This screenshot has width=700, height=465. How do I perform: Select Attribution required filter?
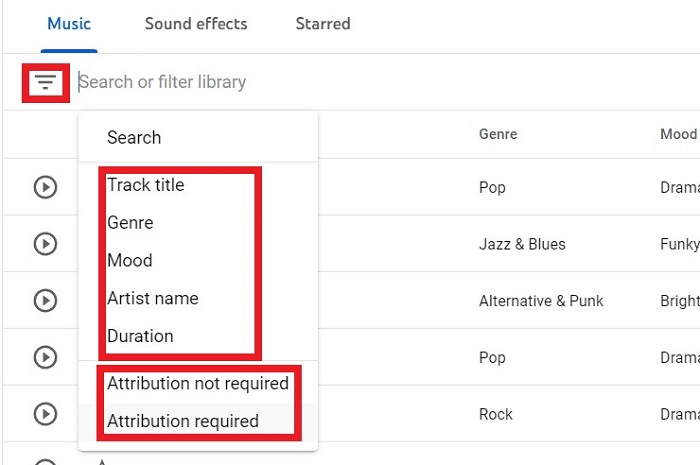coord(183,421)
